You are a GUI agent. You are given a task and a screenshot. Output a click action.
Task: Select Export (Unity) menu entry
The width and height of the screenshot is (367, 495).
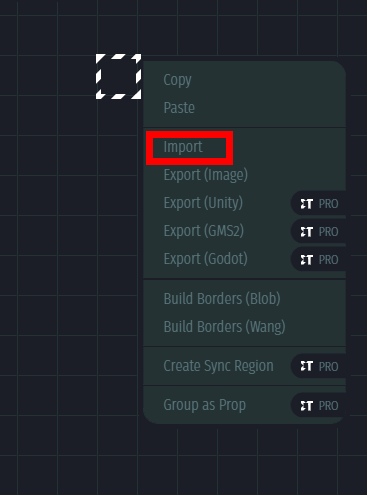coord(203,203)
